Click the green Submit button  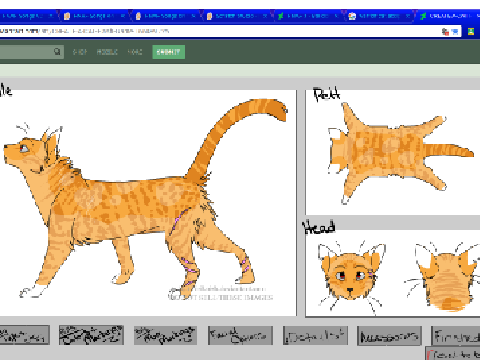[x=169, y=52]
